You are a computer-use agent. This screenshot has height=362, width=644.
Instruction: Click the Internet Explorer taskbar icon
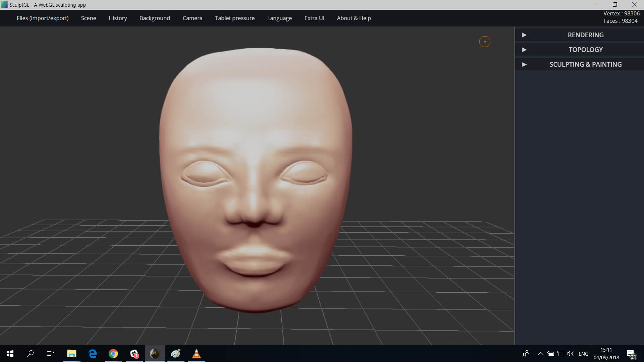tap(93, 354)
